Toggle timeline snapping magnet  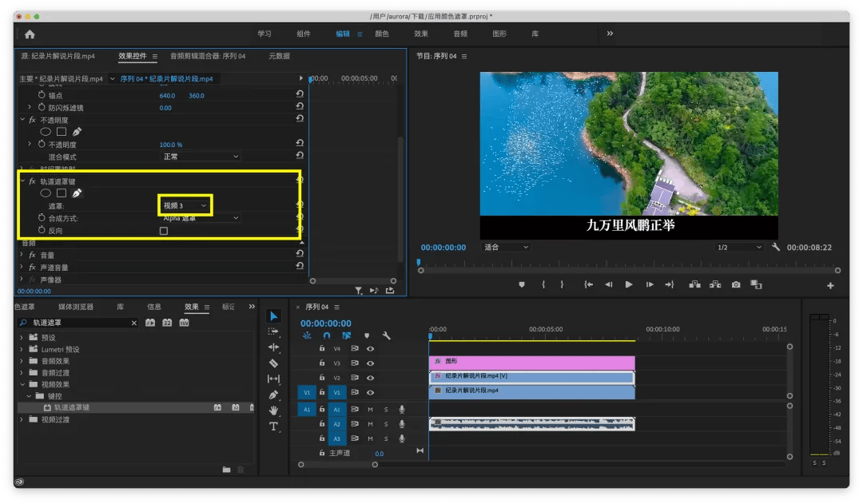point(327,335)
